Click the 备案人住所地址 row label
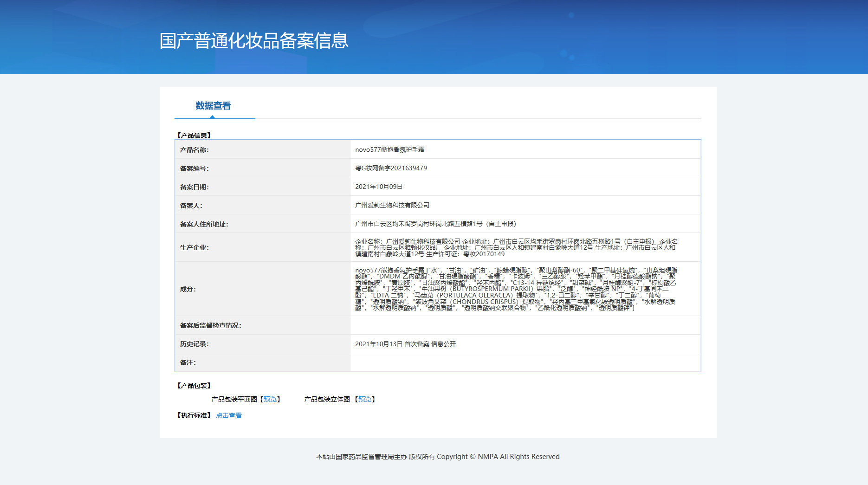 (x=204, y=224)
